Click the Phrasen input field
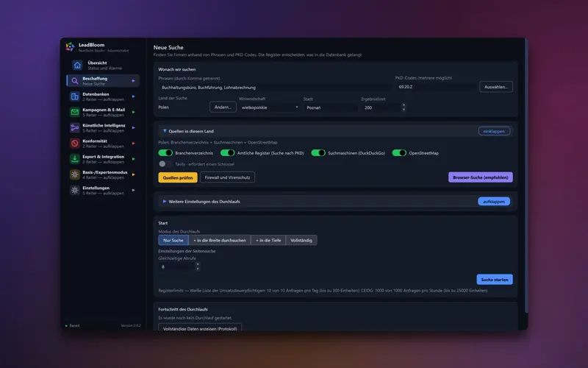The height and width of the screenshot is (368, 588). click(274, 87)
